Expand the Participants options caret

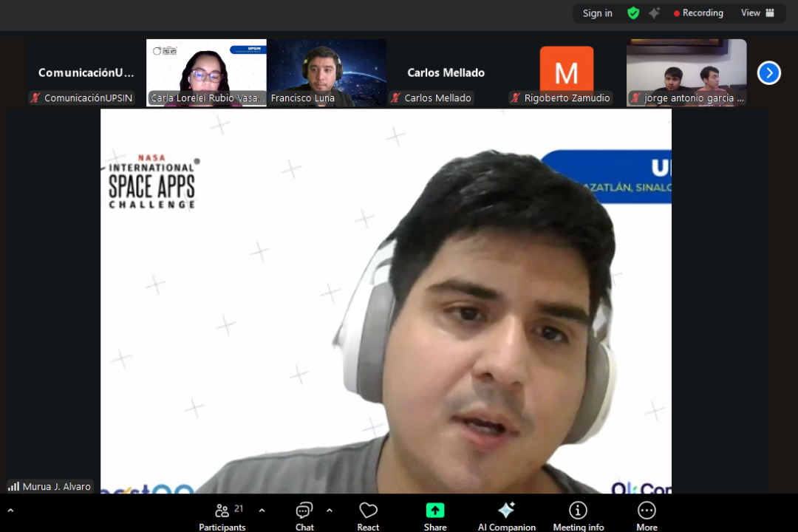(x=262, y=510)
